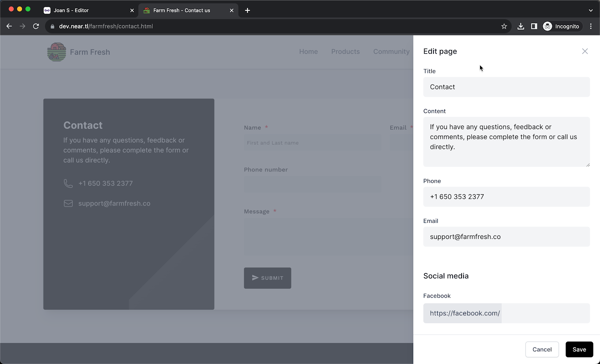Click the downloads icon in the browser toolbar
Image resolution: width=600 pixels, height=364 pixels.
(x=520, y=26)
